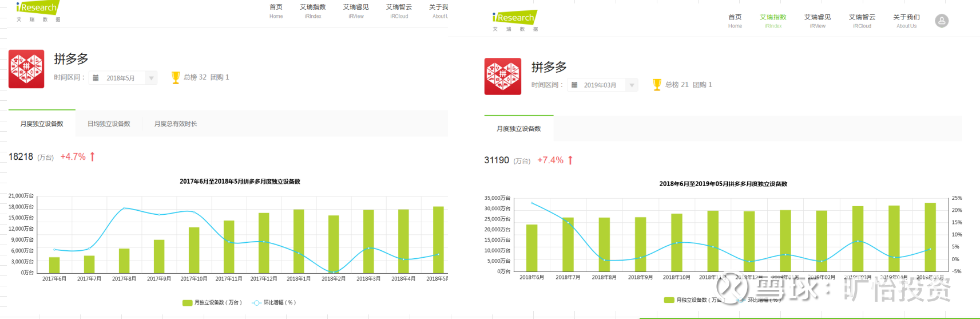Expand the 2018年5月 date dropdown arrow
The width and height of the screenshot is (980, 319).
[151, 78]
